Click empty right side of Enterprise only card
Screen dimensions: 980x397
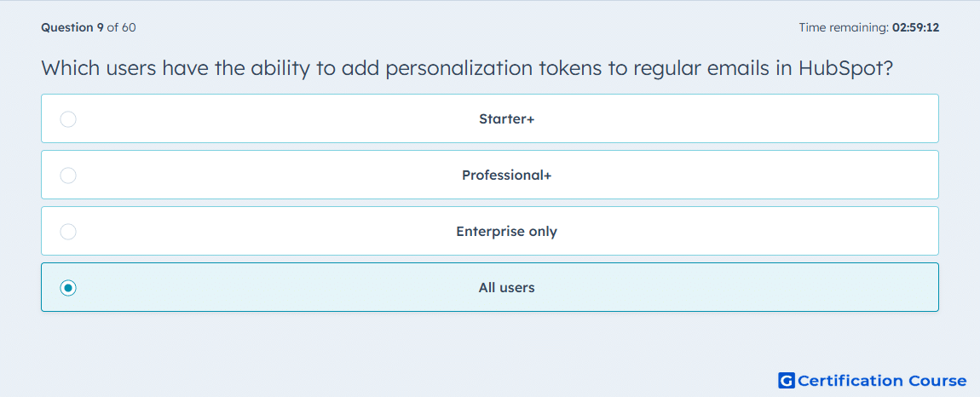[x=750, y=231]
